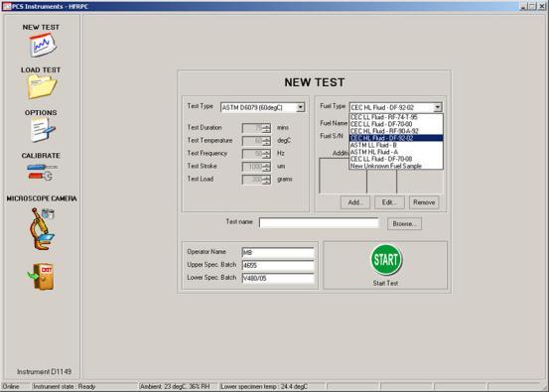Click the LOAD TEST sidebar label
The width and height of the screenshot is (549, 392).
(41, 70)
